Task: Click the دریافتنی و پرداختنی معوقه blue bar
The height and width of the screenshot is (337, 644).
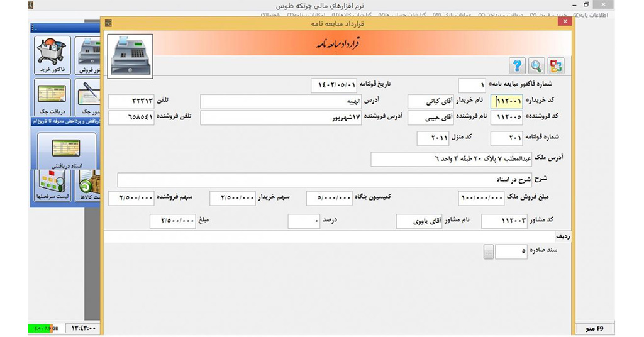Action: pyautogui.click(x=65, y=121)
